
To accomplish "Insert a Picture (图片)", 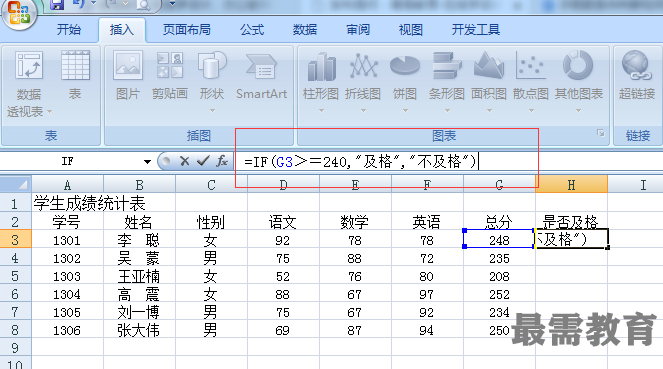I will click(x=128, y=75).
